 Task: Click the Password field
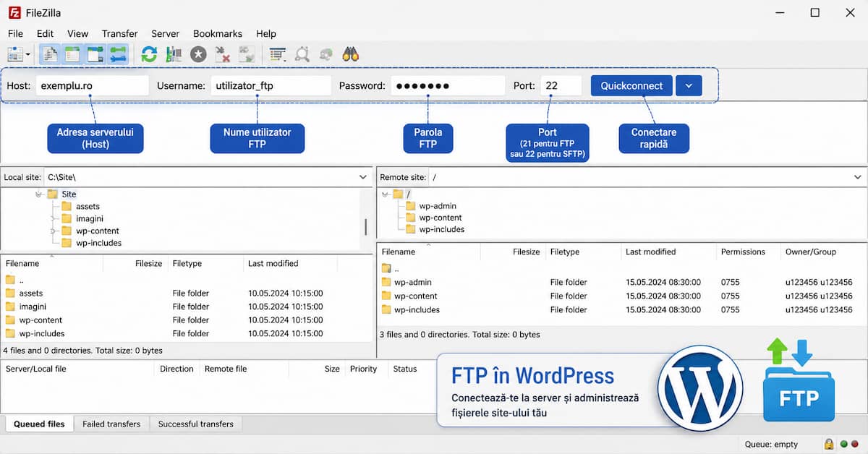[x=448, y=85]
